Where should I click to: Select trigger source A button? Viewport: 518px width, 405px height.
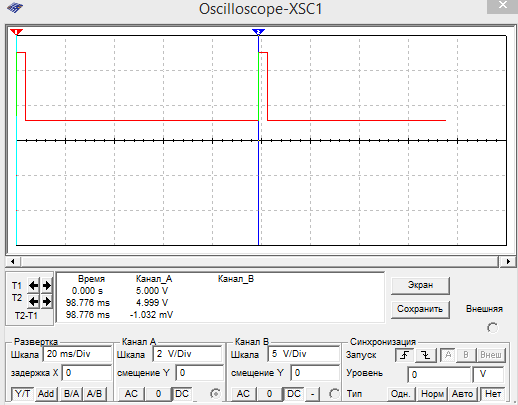coord(448,355)
